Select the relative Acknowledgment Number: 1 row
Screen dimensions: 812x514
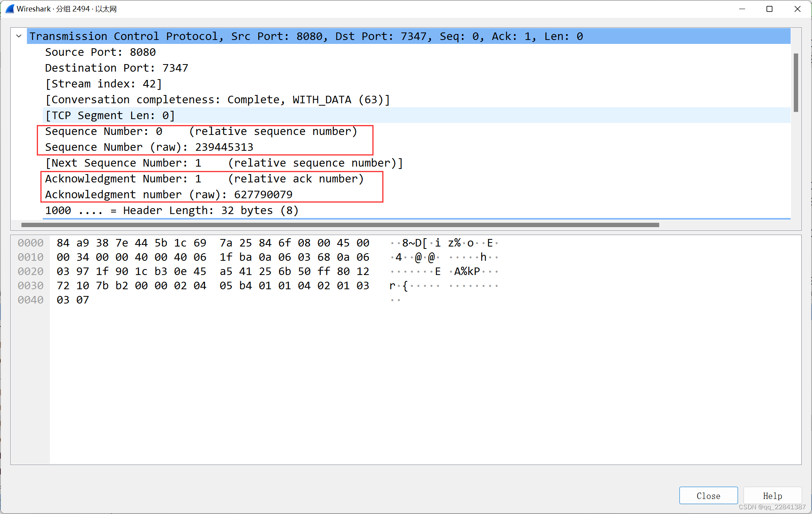coord(416,178)
